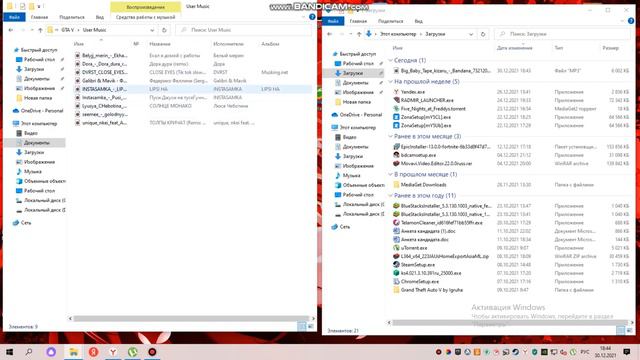The width and height of the screenshot is (640, 360).
Task: Open Вид tab in Загрузки window
Action: [418, 21]
